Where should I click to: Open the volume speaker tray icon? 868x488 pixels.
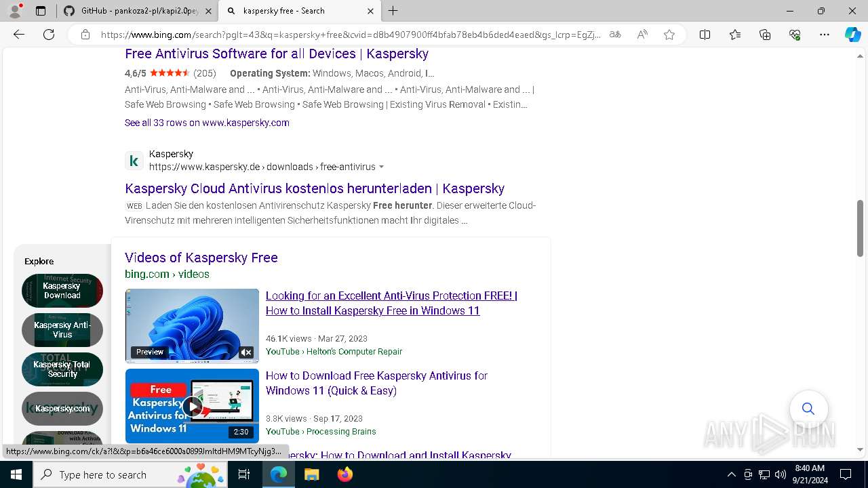pos(781,474)
